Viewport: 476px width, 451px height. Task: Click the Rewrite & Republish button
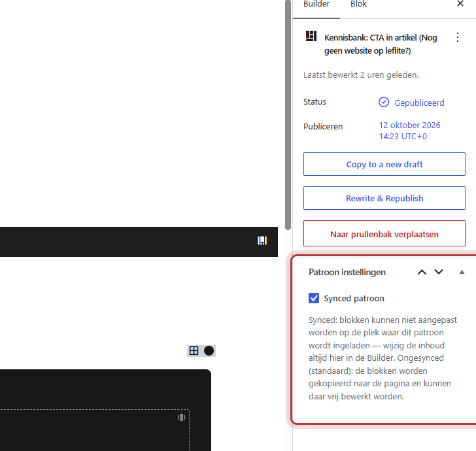pyautogui.click(x=384, y=198)
